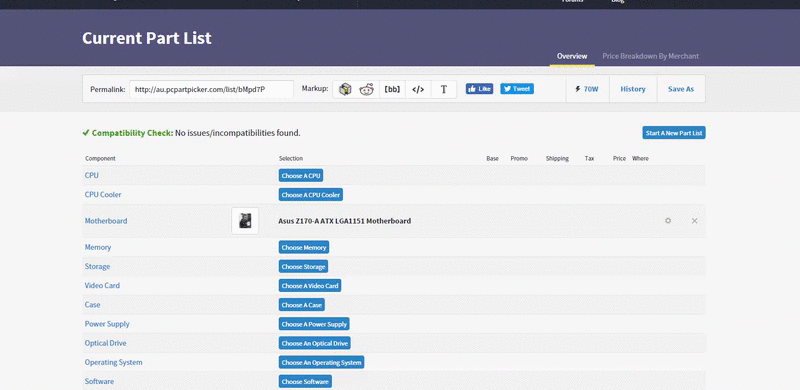Open the Software component link
This screenshot has width=800, height=390.
(99, 381)
